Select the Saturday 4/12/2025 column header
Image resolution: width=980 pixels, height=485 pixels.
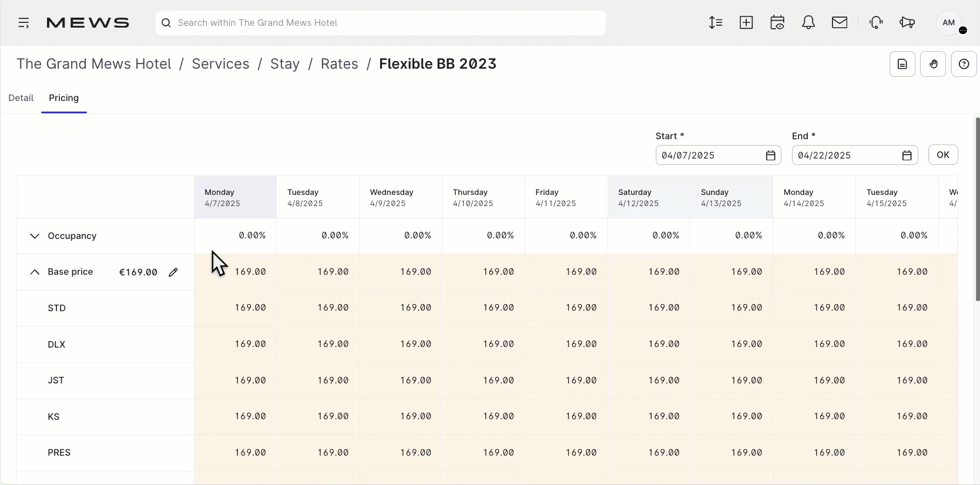pos(649,197)
